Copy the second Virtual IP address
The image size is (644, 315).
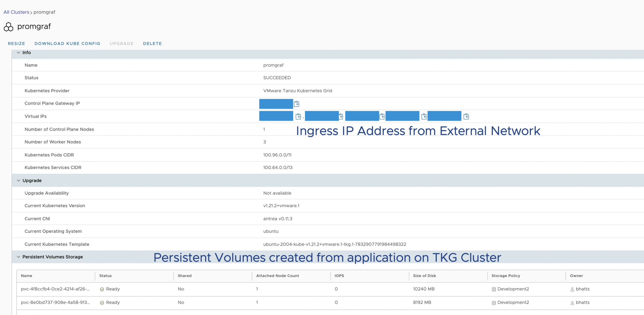click(341, 116)
